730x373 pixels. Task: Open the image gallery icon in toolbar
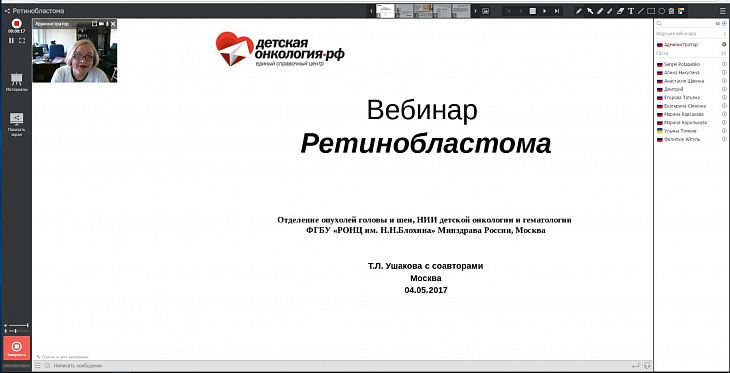pyautogui.click(x=486, y=11)
